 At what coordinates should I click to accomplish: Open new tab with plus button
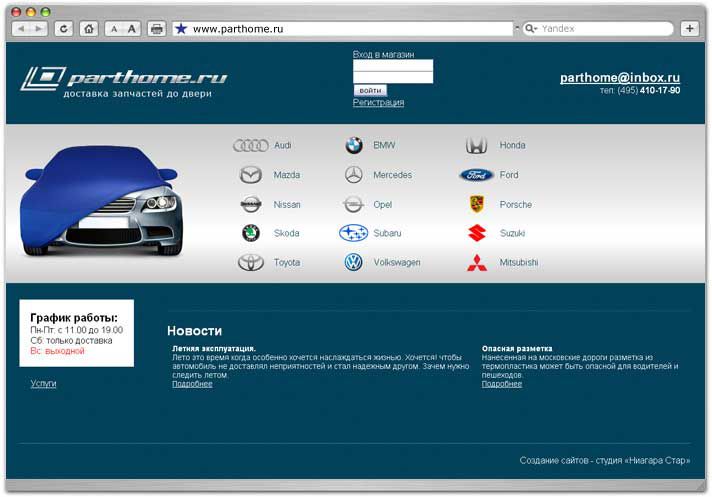click(690, 29)
